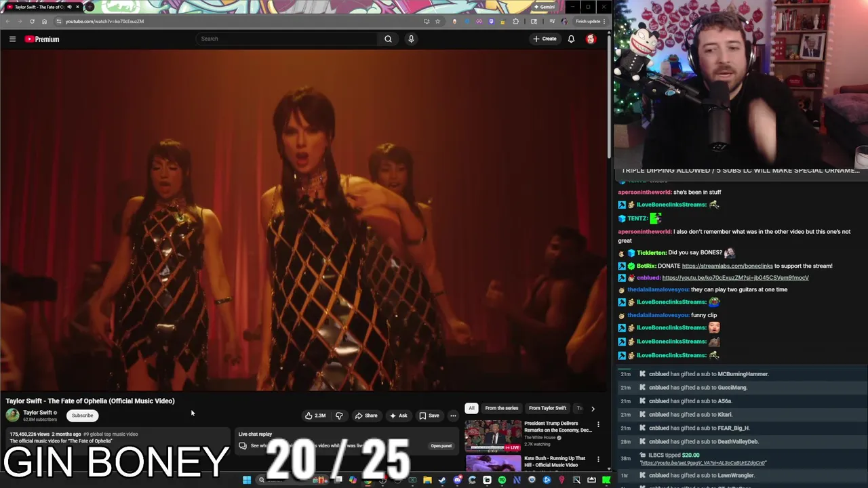Open Spotify from taskbar
The height and width of the screenshot is (488, 868).
502,480
